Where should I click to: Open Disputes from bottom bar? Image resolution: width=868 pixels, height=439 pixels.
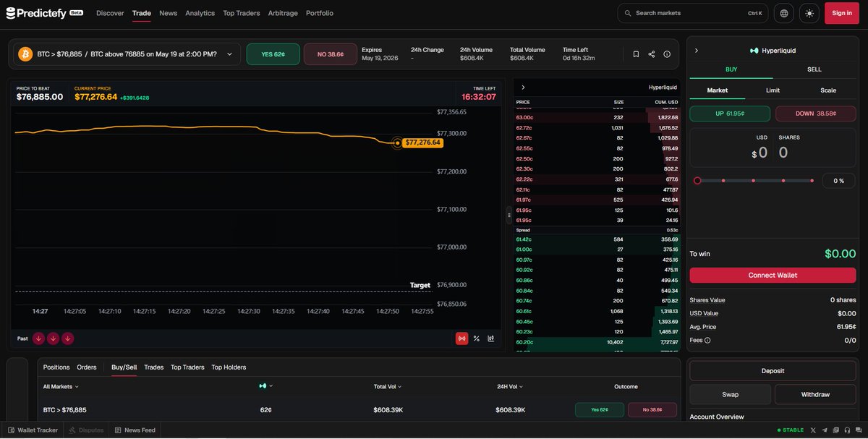click(x=86, y=430)
